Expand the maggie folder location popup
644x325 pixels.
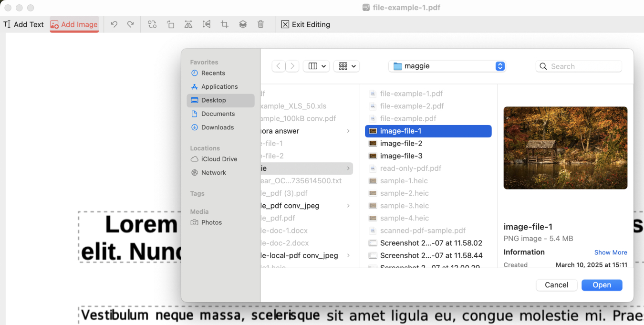coord(499,66)
